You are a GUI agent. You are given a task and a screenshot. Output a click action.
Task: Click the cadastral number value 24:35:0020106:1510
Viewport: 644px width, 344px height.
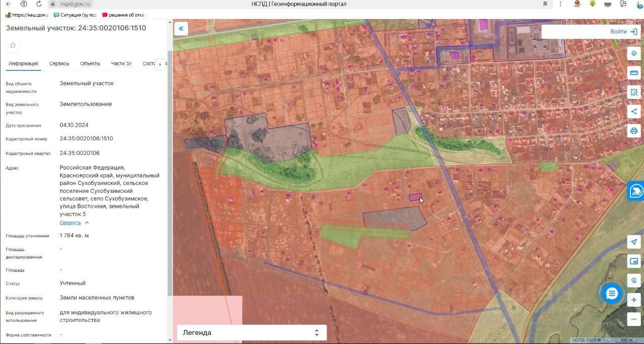pos(87,138)
